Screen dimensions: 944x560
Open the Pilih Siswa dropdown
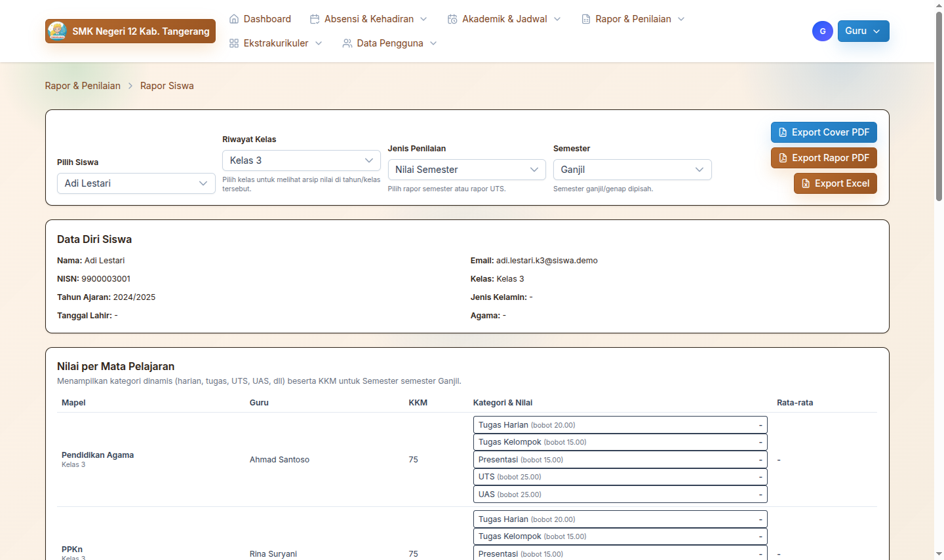136,183
